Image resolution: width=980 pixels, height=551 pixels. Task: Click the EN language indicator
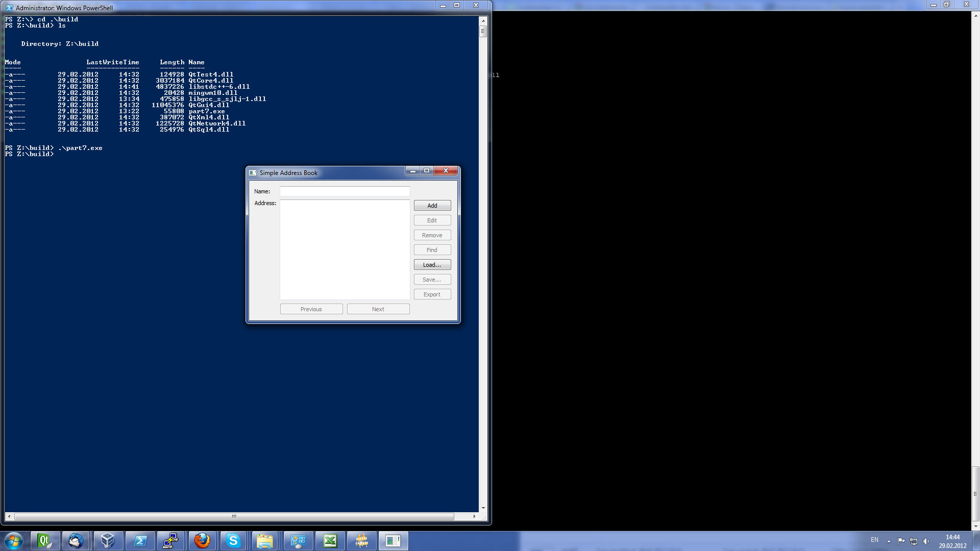point(874,540)
